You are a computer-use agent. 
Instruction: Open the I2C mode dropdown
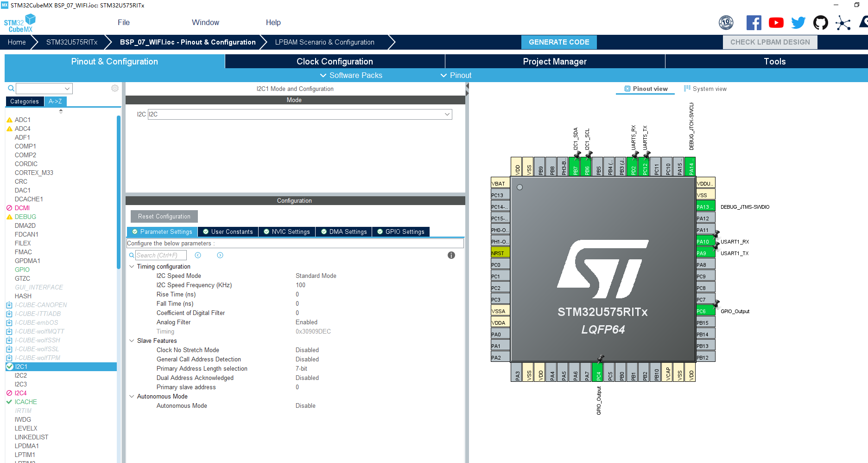[300, 114]
